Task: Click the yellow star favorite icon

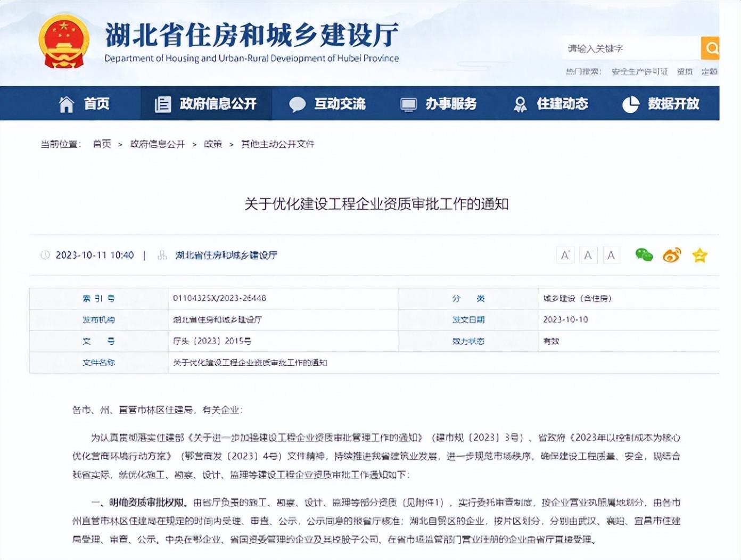Action: [x=699, y=256]
